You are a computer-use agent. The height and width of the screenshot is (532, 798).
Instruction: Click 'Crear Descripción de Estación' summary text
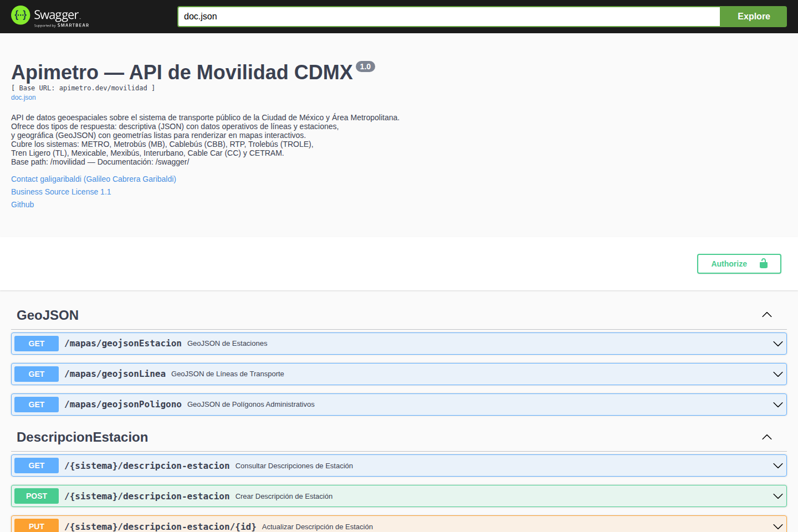point(284,497)
